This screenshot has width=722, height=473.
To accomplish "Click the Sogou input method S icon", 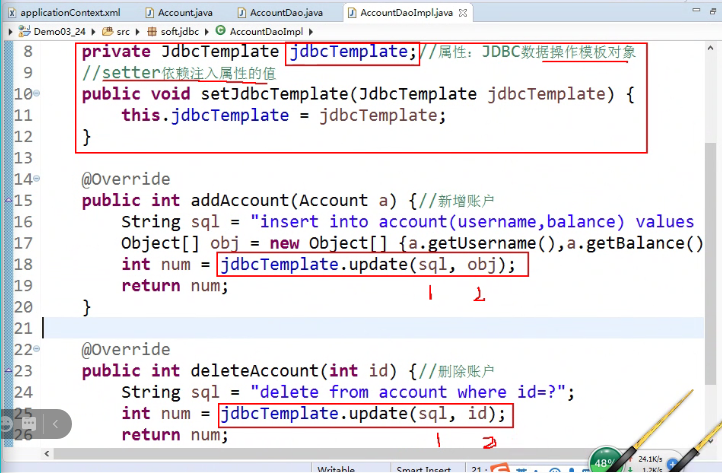I will coord(500,468).
